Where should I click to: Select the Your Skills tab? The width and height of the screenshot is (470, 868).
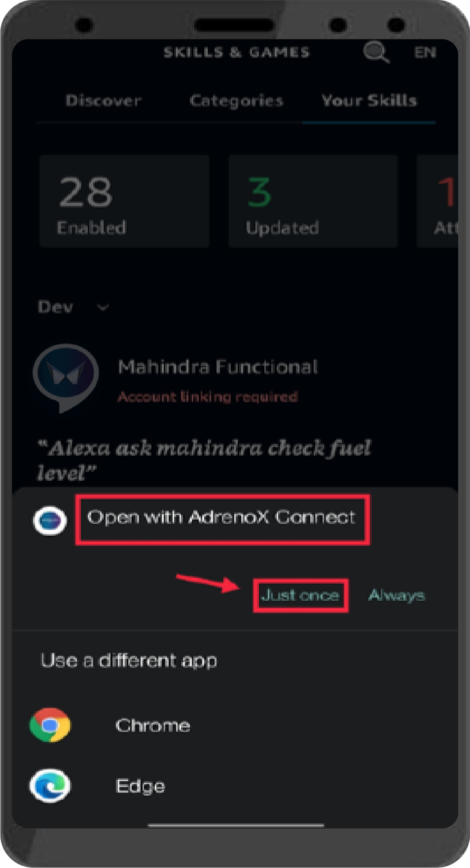(x=369, y=101)
